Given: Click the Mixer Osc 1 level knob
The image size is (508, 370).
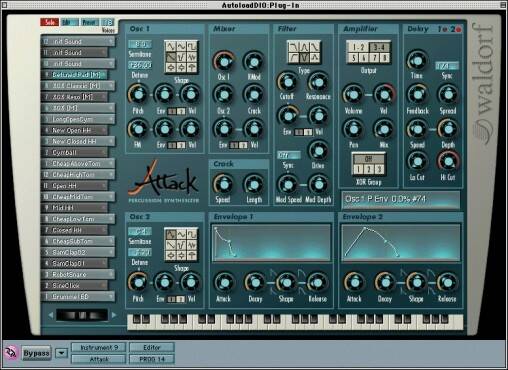Looking at the screenshot, I should coord(224,62).
